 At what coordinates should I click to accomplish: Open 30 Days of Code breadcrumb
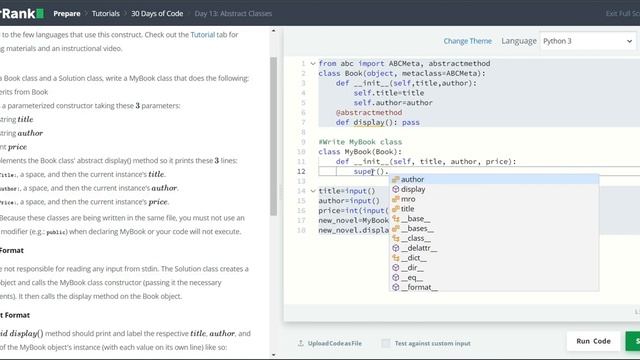tap(157, 13)
